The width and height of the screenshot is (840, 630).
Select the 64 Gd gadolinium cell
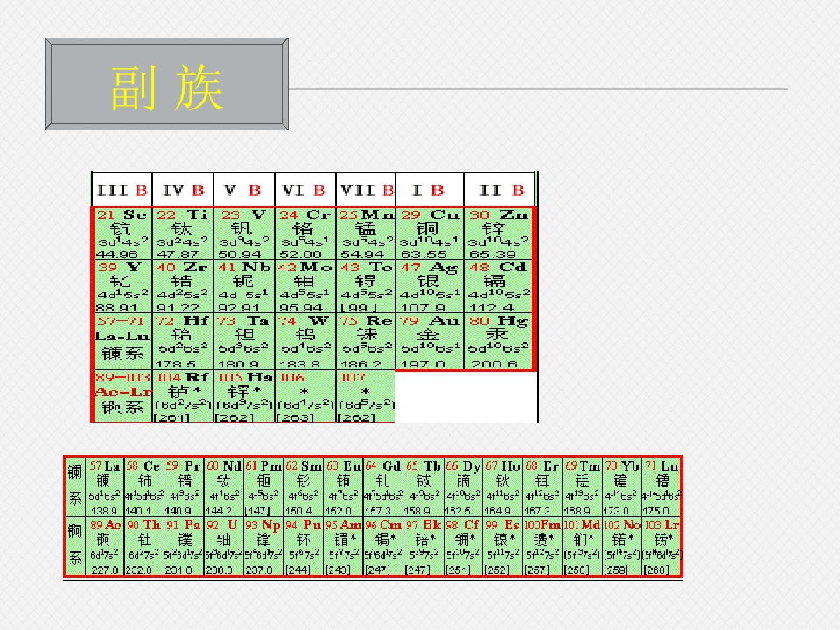(382, 487)
